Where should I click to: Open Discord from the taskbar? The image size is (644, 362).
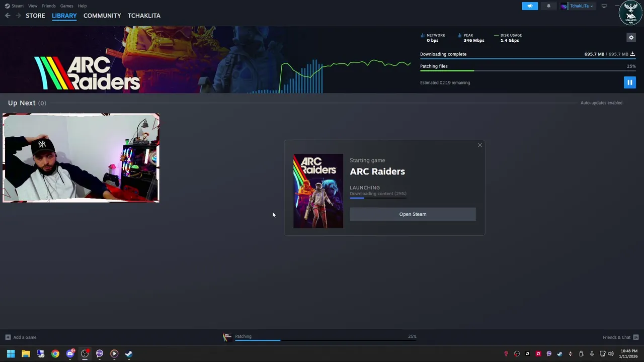70,353
